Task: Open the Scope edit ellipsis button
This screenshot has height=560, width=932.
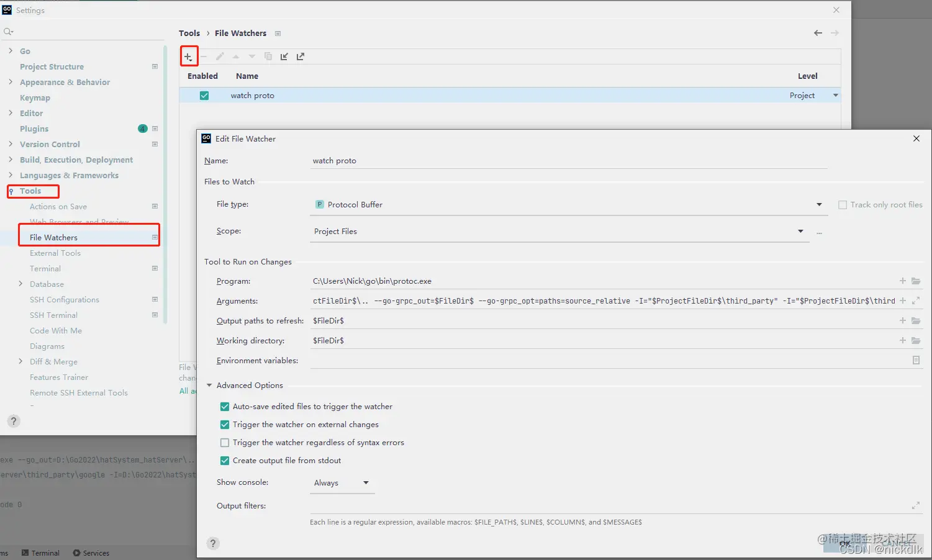Action: (x=820, y=232)
